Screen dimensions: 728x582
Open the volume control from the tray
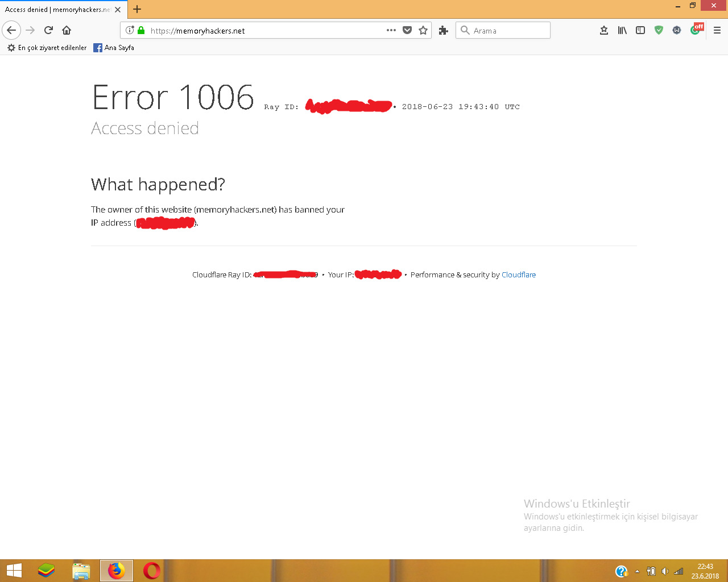click(665, 571)
